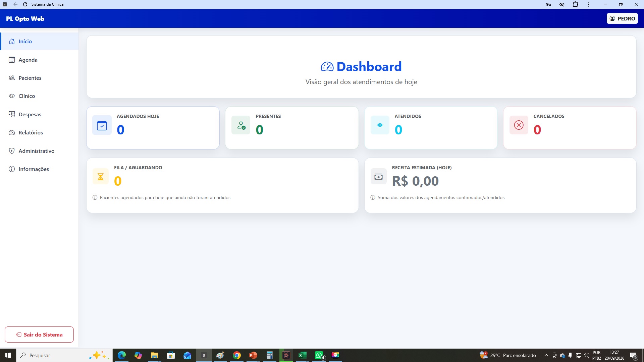The image size is (644, 362).
Task: Click the Agendados Hoje card
Action: click(153, 128)
